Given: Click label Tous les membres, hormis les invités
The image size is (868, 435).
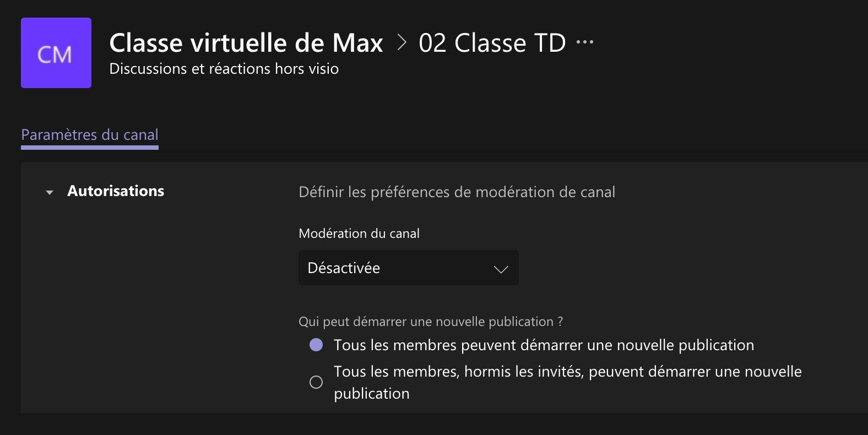Looking at the screenshot, I should point(568,383).
